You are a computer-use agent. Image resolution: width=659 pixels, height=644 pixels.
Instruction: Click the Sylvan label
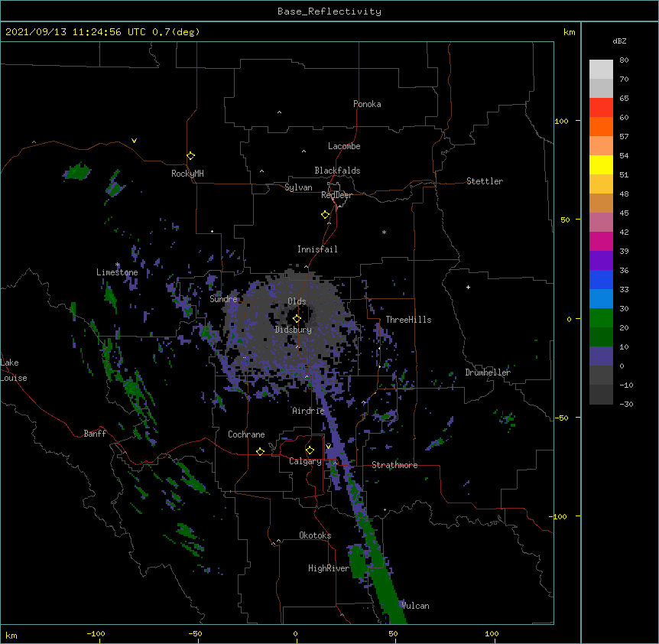pyautogui.click(x=298, y=187)
